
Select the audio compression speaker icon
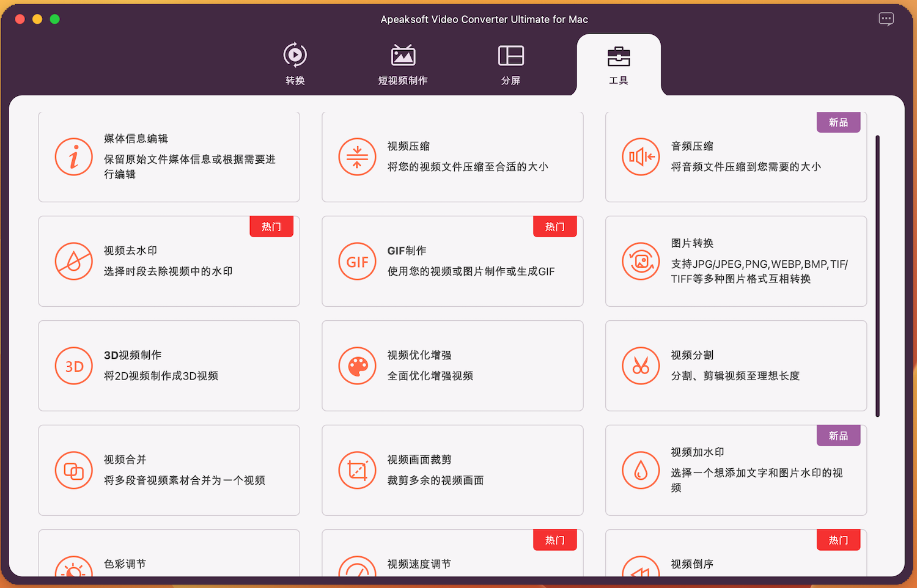tap(641, 156)
